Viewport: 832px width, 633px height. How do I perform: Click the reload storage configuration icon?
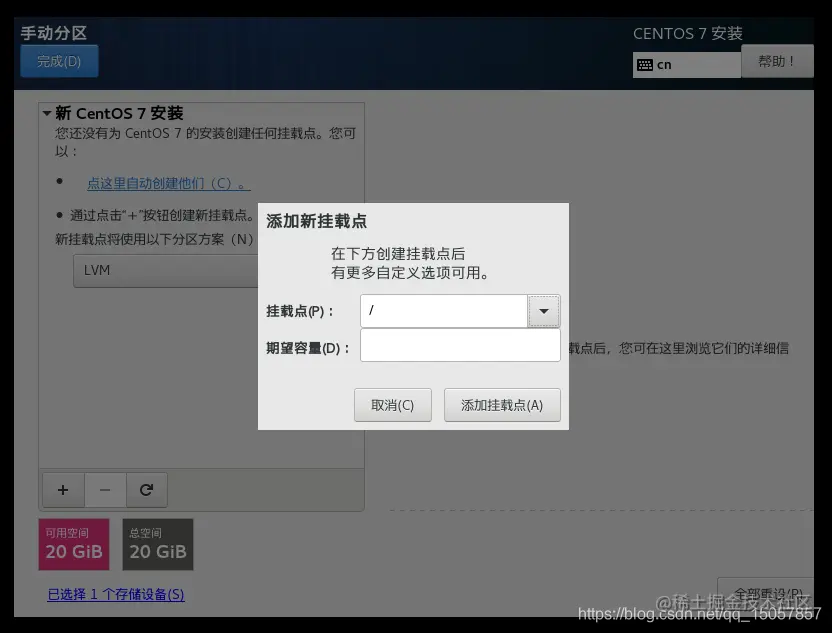(146, 490)
